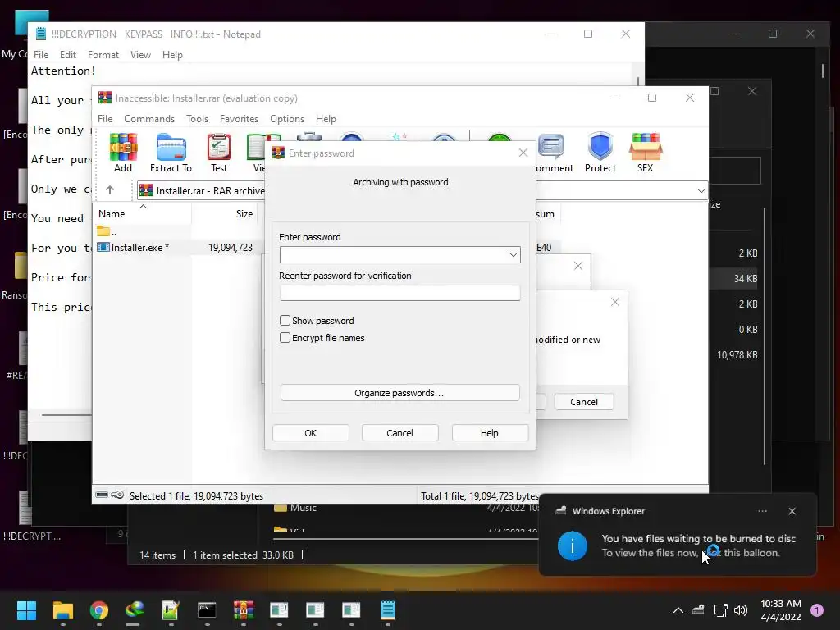Click the info icon in Explorer balloon
The image size is (840, 630).
[x=572, y=546]
